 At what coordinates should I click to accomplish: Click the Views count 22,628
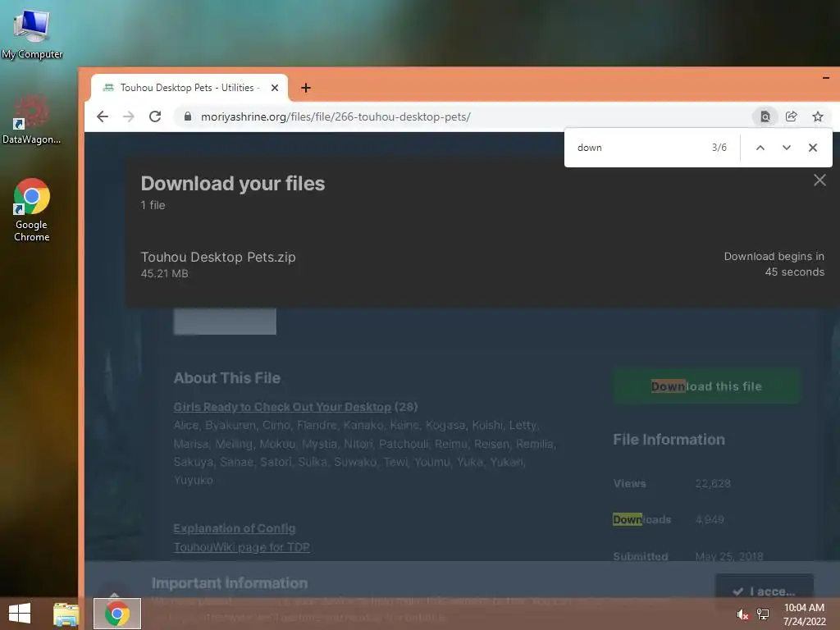[x=713, y=483]
